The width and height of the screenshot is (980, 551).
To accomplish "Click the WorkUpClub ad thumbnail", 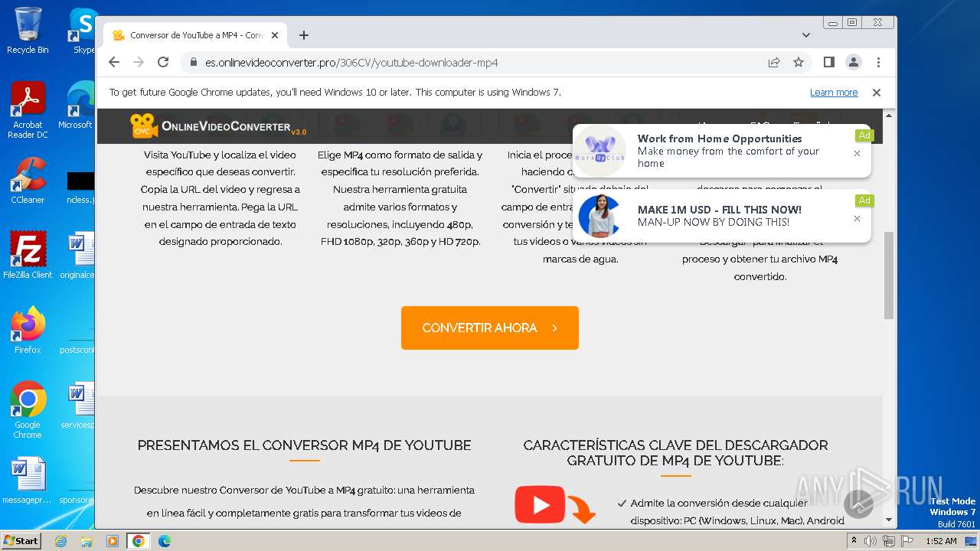I will point(600,150).
